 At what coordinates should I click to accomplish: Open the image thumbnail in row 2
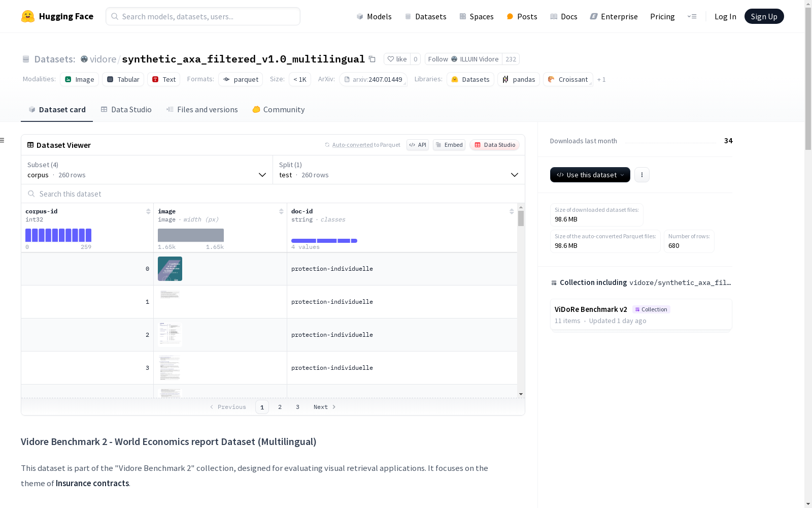click(170, 335)
